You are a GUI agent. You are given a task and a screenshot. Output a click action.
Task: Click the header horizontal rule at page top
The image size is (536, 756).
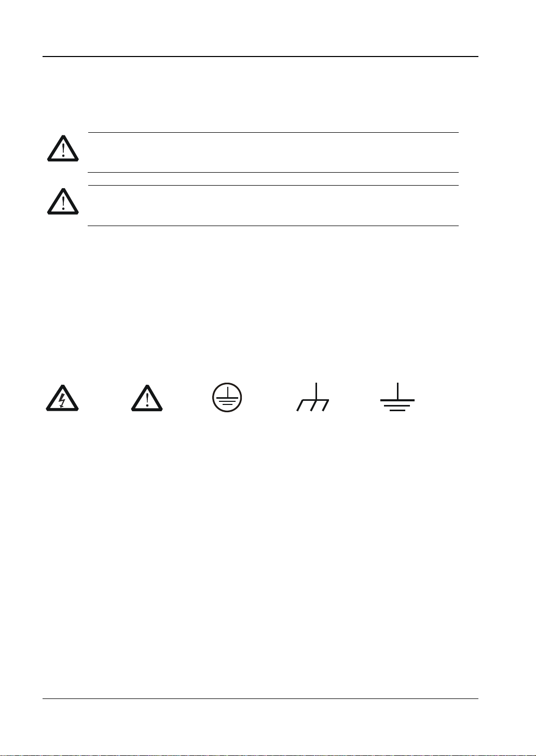[260, 57]
